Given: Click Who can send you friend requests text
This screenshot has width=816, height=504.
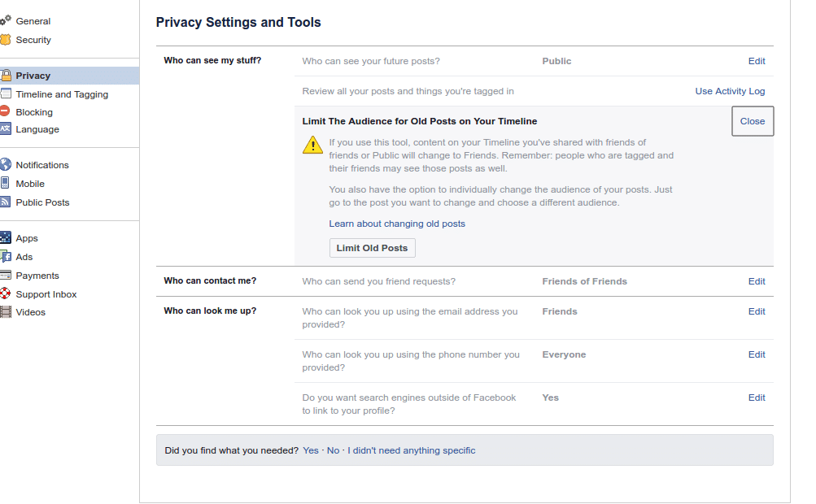Looking at the screenshot, I should 379,281.
